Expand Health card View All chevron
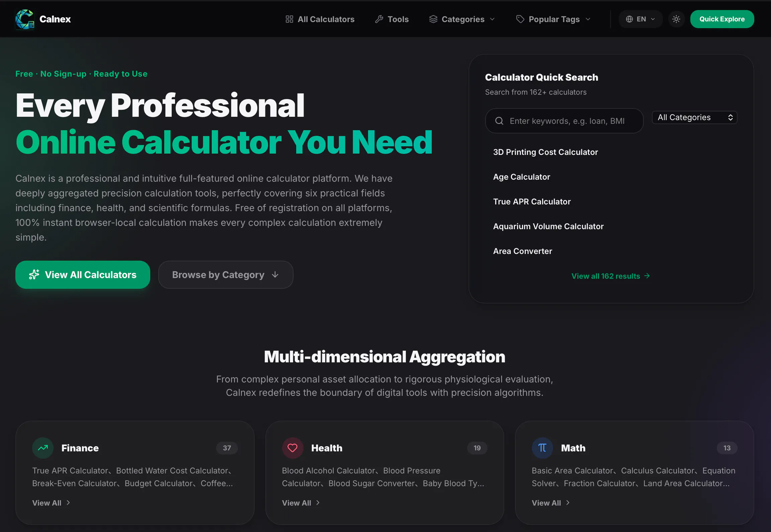The height and width of the screenshot is (532, 771). pyautogui.click(x=318, y=503)
